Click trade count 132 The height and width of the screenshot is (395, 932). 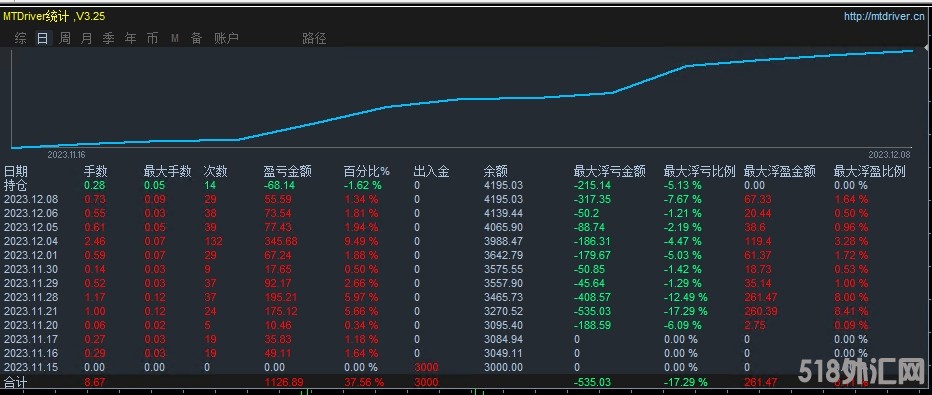213,241
